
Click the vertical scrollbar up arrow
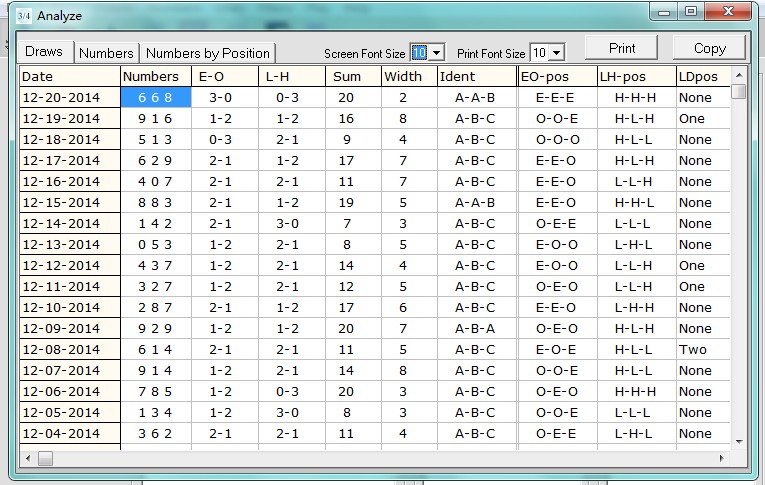[739, 76]
